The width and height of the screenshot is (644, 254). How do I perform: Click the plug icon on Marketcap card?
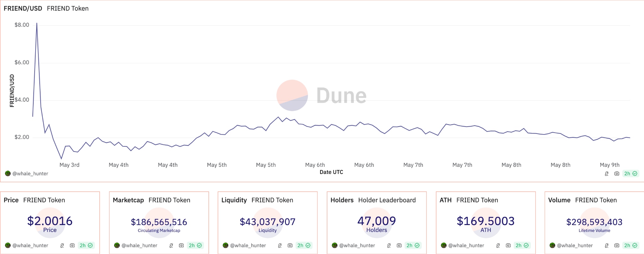(x=171, y=245)
